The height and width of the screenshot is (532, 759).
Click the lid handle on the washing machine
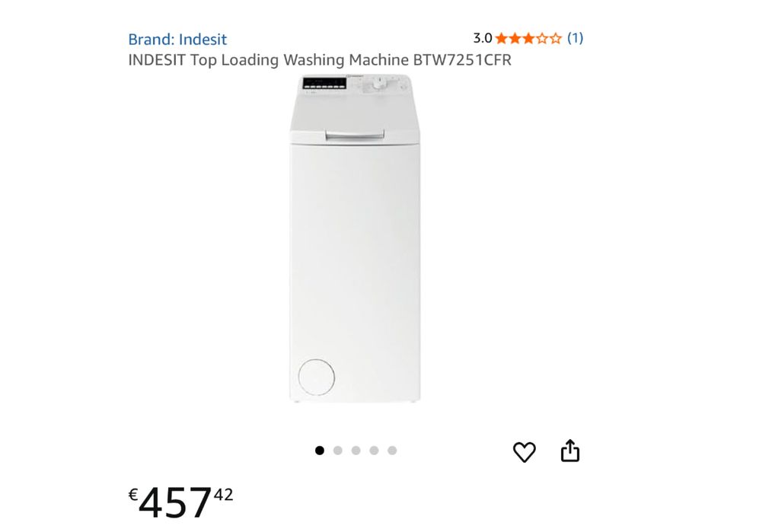pos(355,135)
